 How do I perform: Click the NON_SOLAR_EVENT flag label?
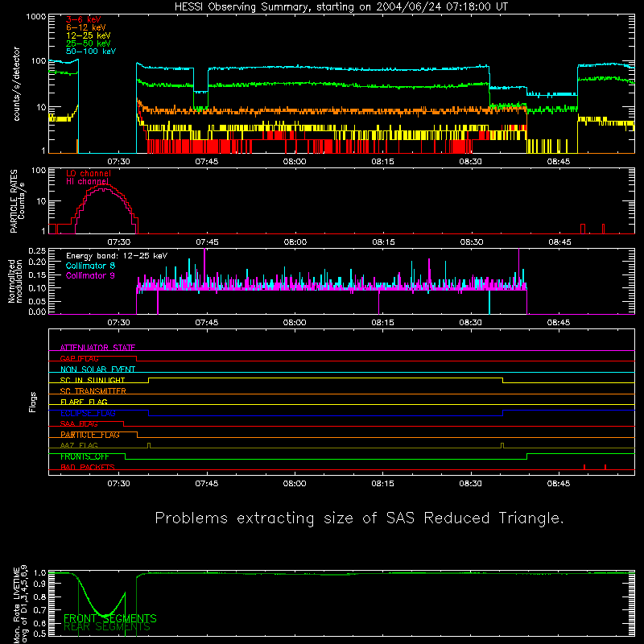click(x=97, y=369)
